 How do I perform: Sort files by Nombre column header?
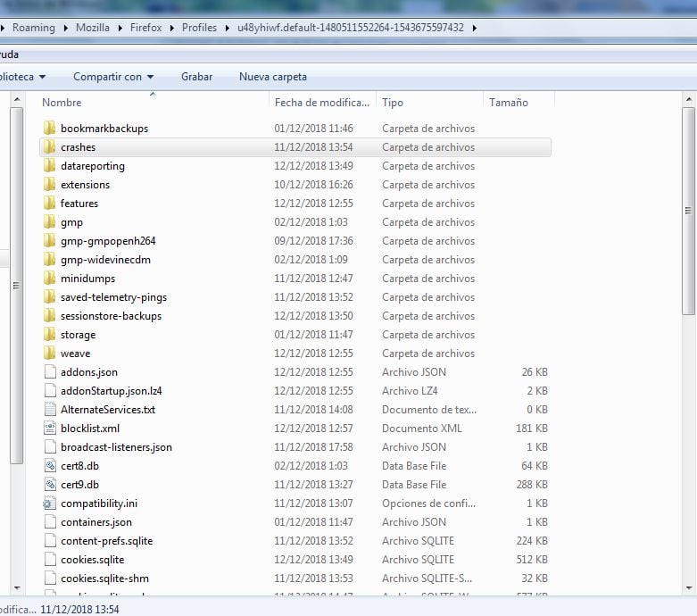[62, 103]
